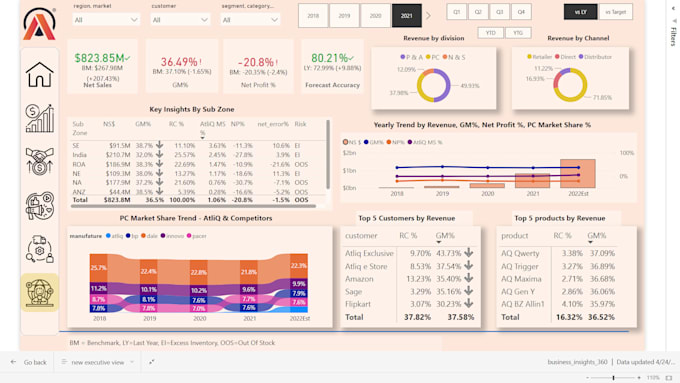The width and height of the screenshot is (680, 383).
Task: Click the revenue by channel donut chart
Action: click(570, 85)
